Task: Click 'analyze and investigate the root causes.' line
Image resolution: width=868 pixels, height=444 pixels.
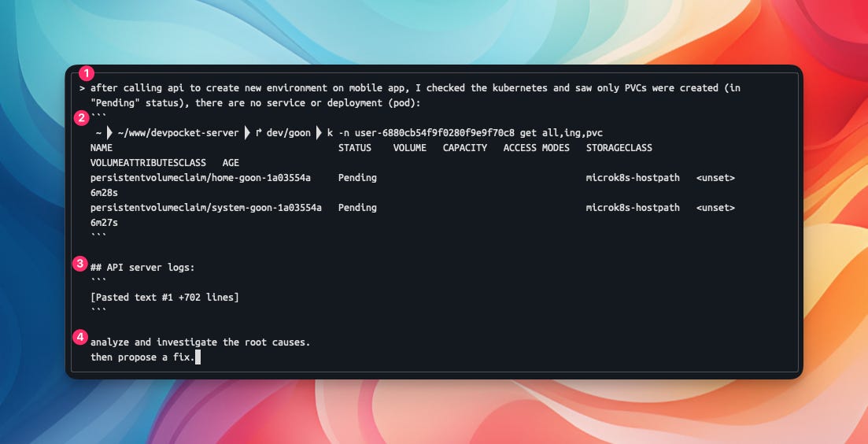Action: [x=201, y=342]
